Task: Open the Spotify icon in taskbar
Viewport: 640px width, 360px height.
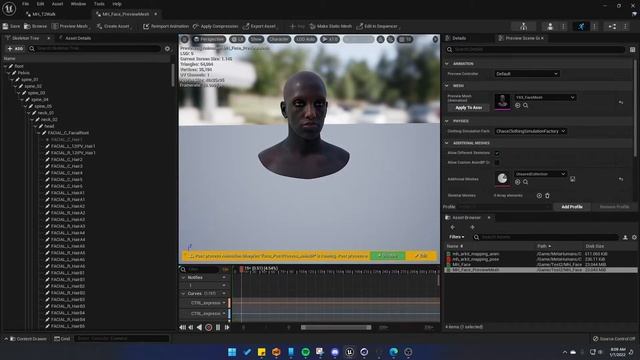Action: [x=305, y=352]
